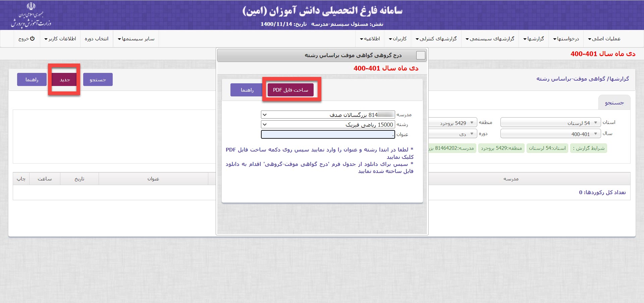The width and height of the screenshot is (644, 303).
Task: Click the انتخاب دوره menu item
Action: [x=97, y=39]
